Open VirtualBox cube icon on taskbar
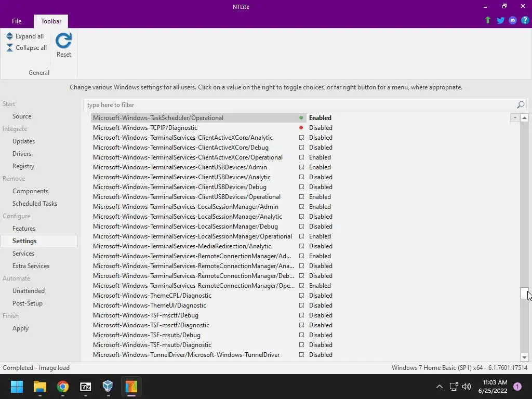Screen dimensions: 532x399 click(108, 386)
